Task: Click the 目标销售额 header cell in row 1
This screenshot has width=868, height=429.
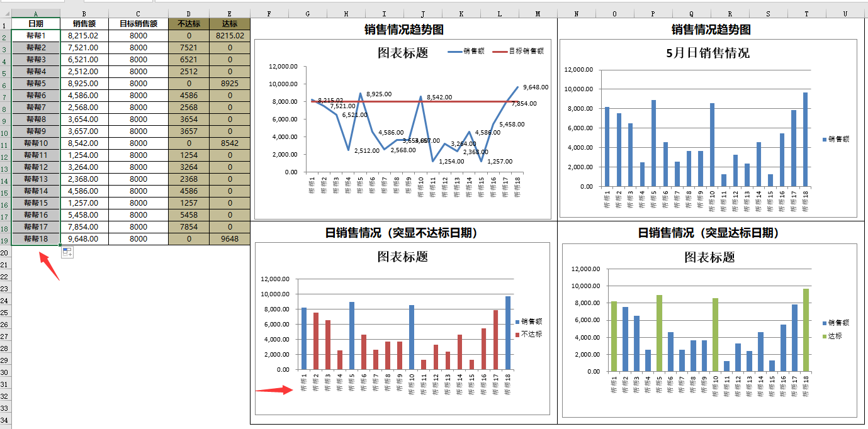Action: tap(138, 24)
